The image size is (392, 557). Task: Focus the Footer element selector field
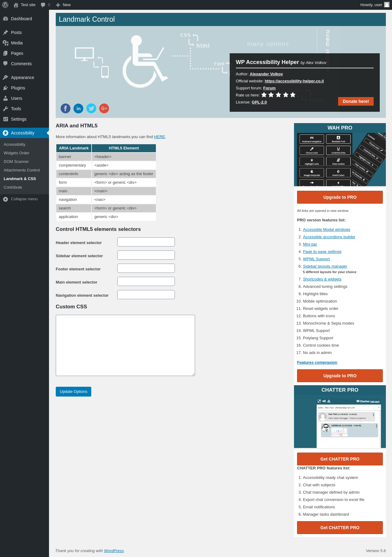146,268
